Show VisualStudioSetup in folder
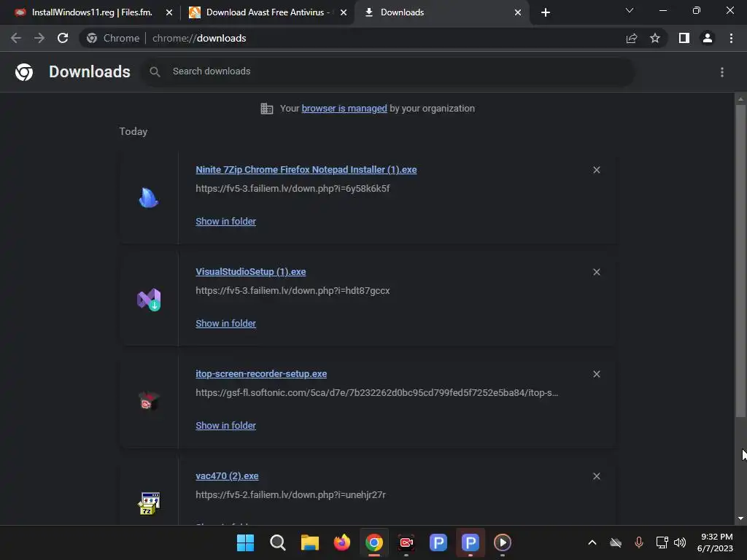 [x=226, y=323]
